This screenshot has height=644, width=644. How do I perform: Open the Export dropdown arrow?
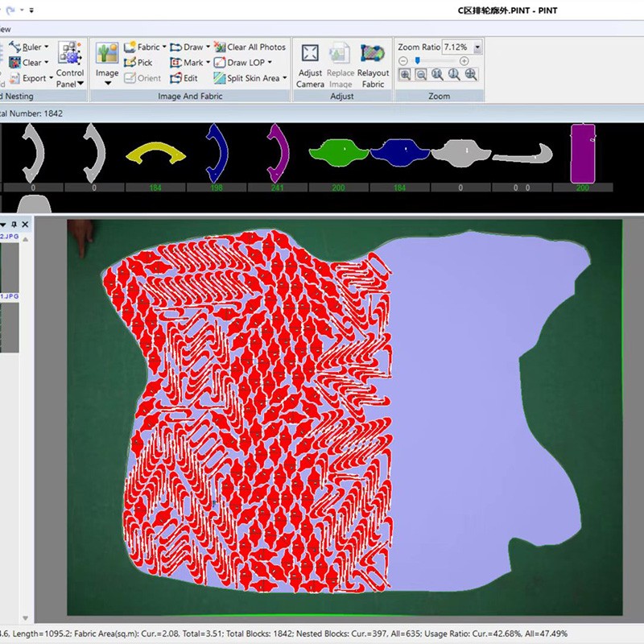51,78
